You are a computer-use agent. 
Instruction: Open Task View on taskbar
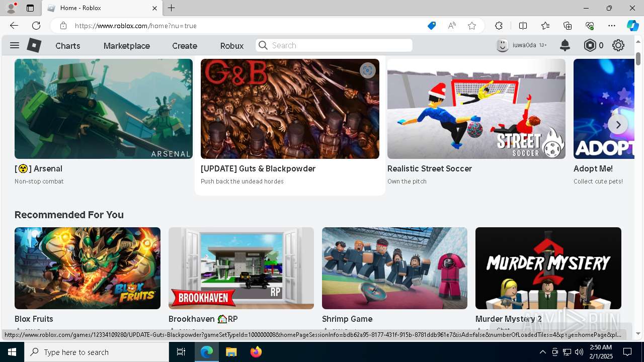[181, 352]
